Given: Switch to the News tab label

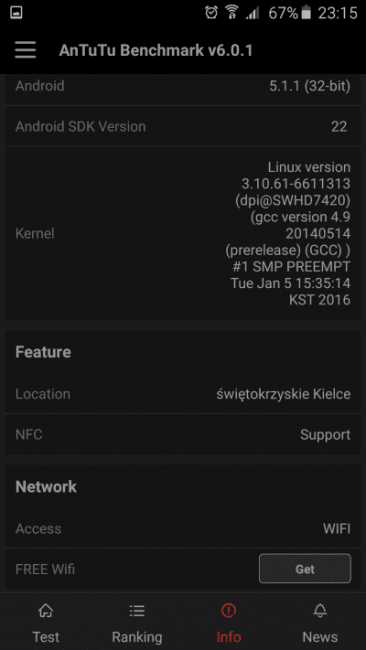Looking at the screenshot, I should click(320, 636).
